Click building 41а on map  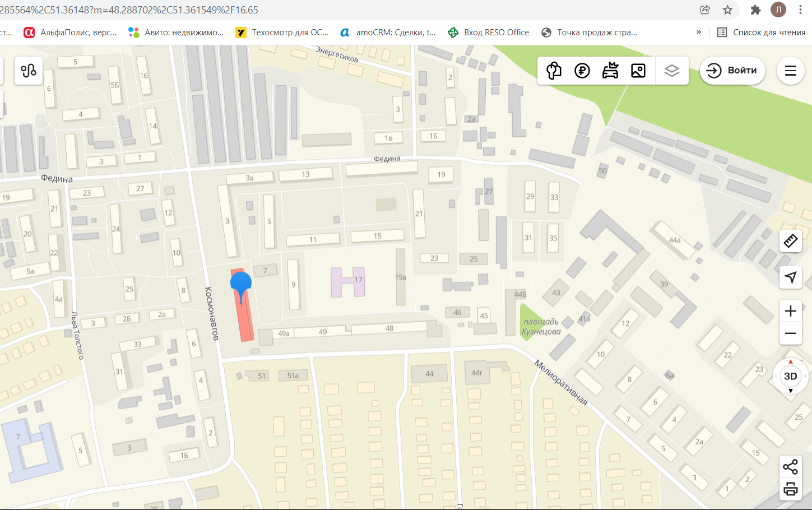584,318
